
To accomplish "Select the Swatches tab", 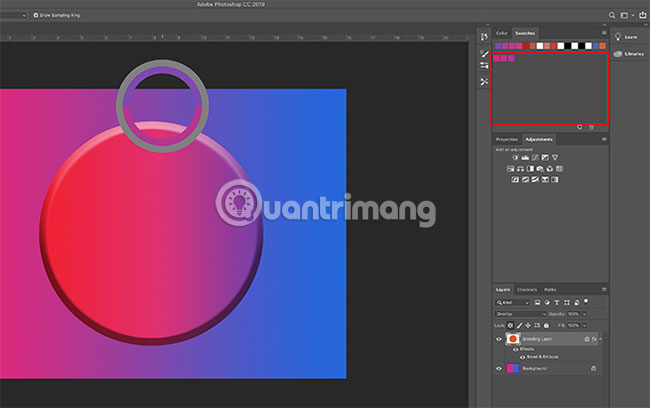I will 525,33.
